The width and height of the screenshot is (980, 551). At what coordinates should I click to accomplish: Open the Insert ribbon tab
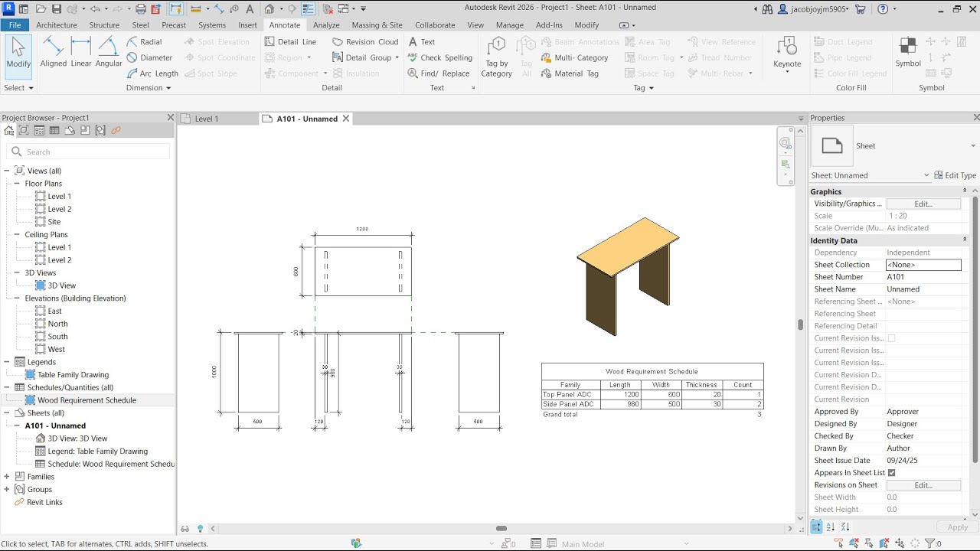(247, 25)
